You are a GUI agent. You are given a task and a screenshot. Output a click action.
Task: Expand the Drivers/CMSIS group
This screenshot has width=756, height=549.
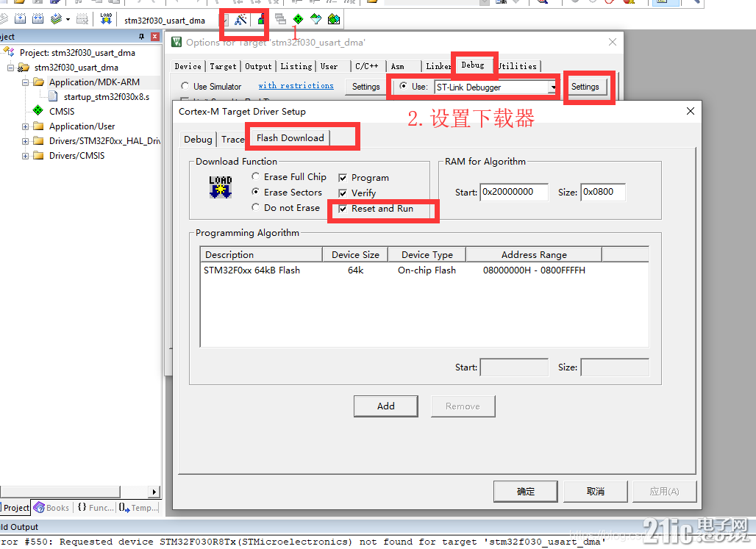click(x=25, y=156)
